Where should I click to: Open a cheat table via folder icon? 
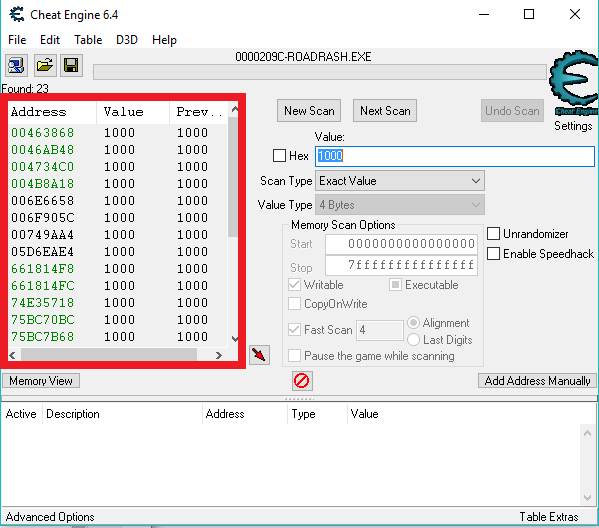(45, 66)
